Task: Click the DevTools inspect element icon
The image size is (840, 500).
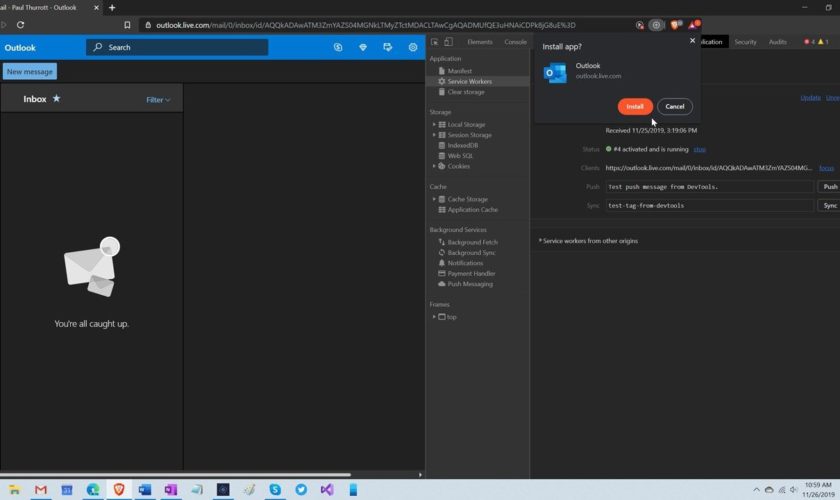Action: click(434, 42)
